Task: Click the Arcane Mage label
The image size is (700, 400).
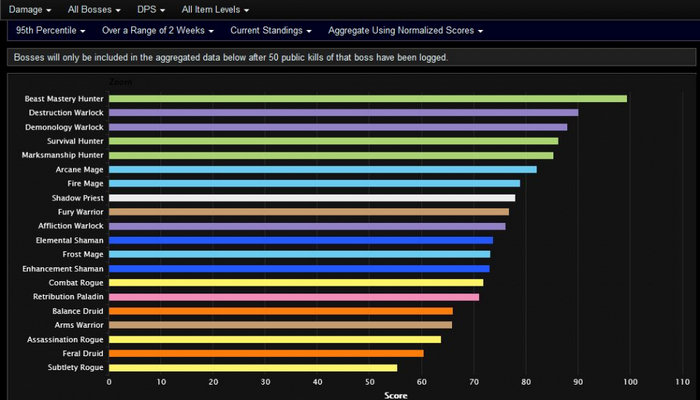Action: (x=77, y=169)
